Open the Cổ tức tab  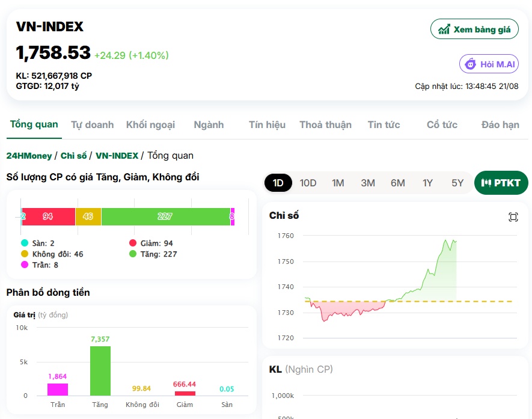[442, 125]
